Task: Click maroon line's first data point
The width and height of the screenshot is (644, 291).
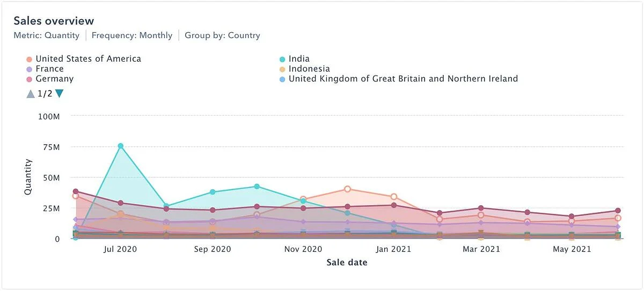Action: 76,191
